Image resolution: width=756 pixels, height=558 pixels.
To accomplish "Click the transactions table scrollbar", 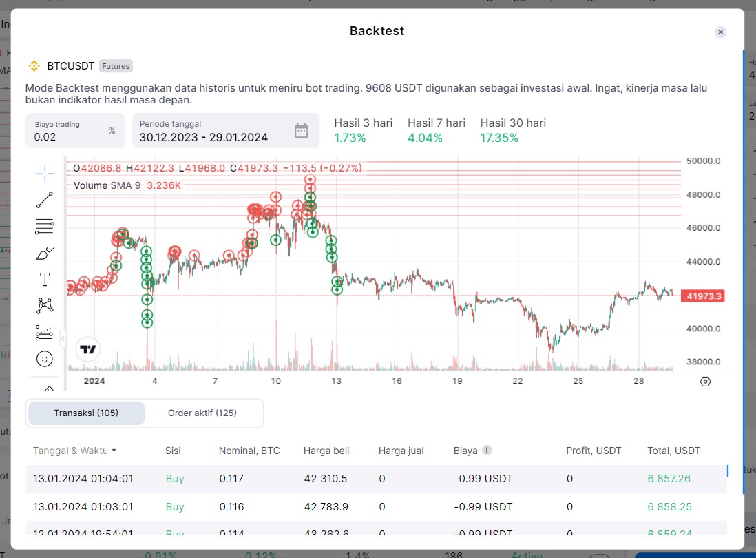I will [728, 471].
